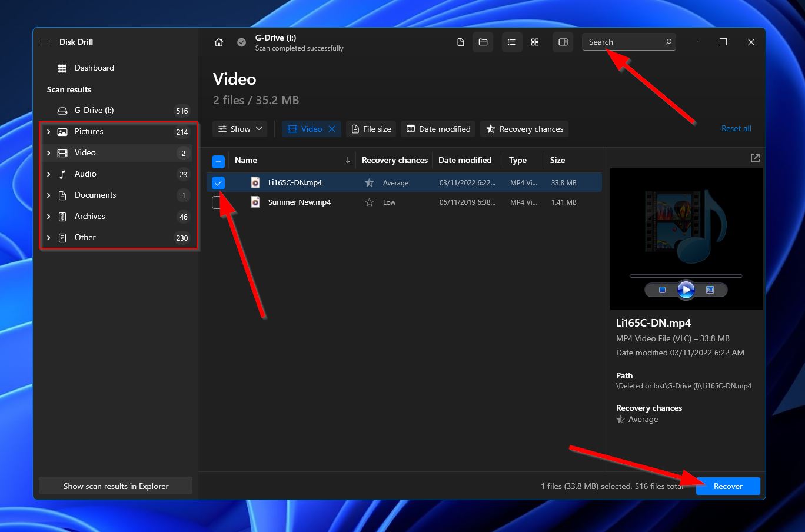Screen dimensions: 805x532
Task: Remove the Video filter with its X
Action: (332, 129)
